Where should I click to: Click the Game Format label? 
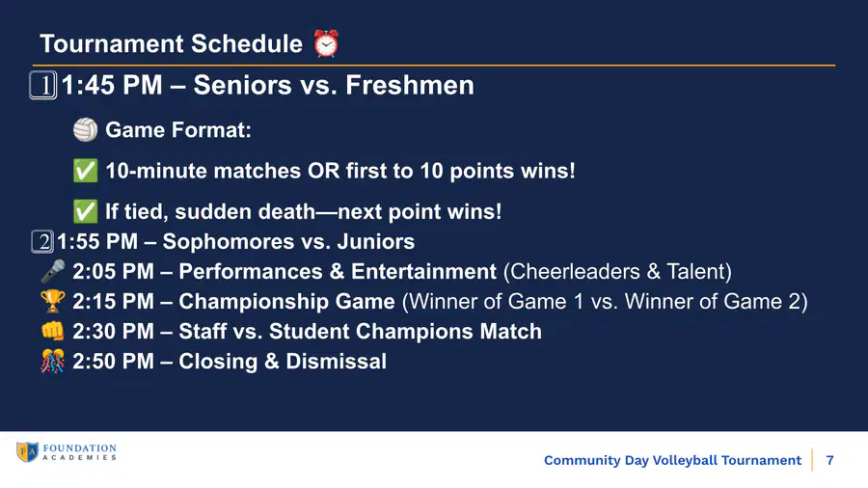(x=178, y=130)
